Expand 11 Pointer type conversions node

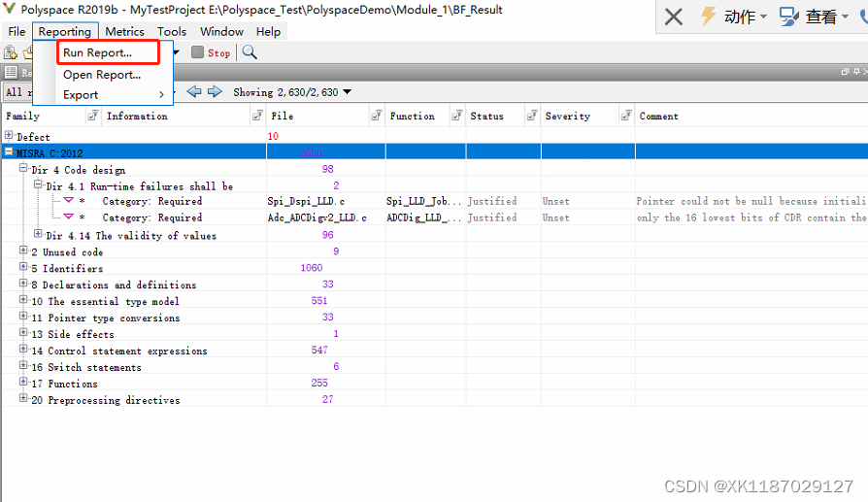point(23,316)
